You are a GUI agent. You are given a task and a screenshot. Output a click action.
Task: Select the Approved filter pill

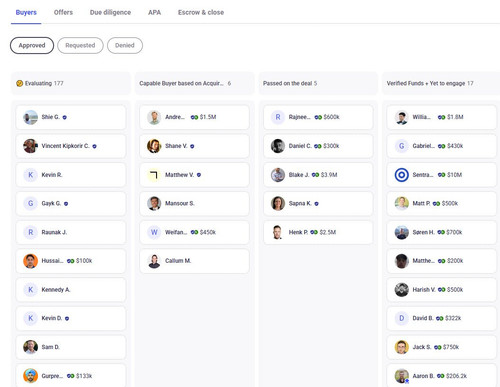click(x=32, y=45)
